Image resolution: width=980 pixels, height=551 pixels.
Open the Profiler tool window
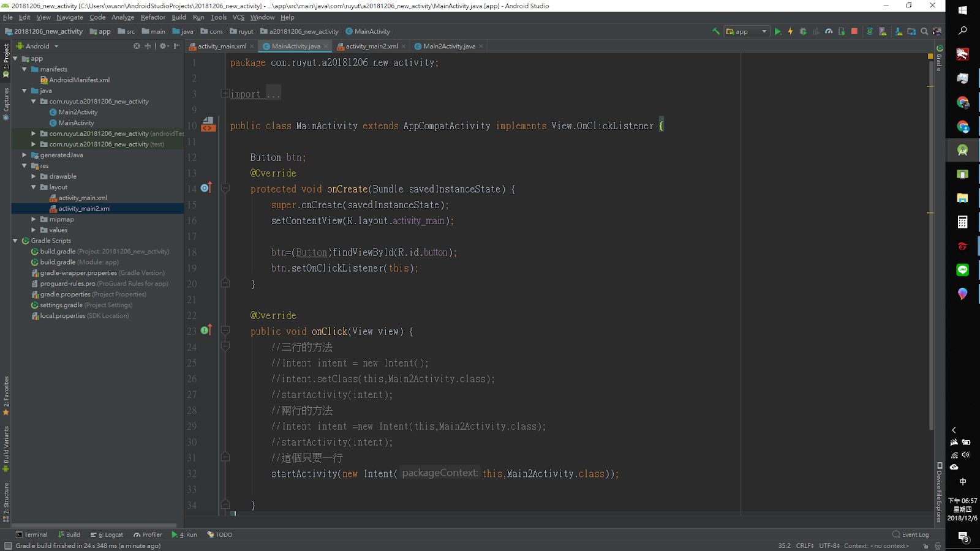click(148, 534)
